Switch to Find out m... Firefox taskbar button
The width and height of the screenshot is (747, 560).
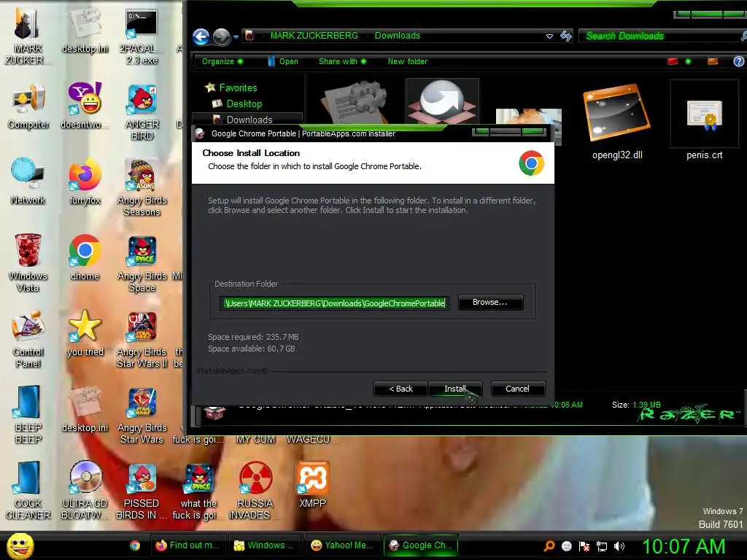point(187,545)
